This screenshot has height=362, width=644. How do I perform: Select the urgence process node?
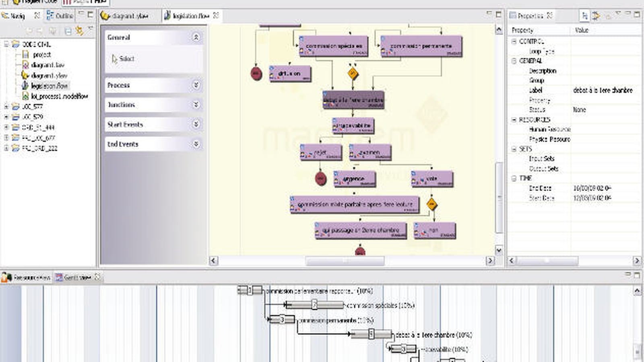point(355,179)
